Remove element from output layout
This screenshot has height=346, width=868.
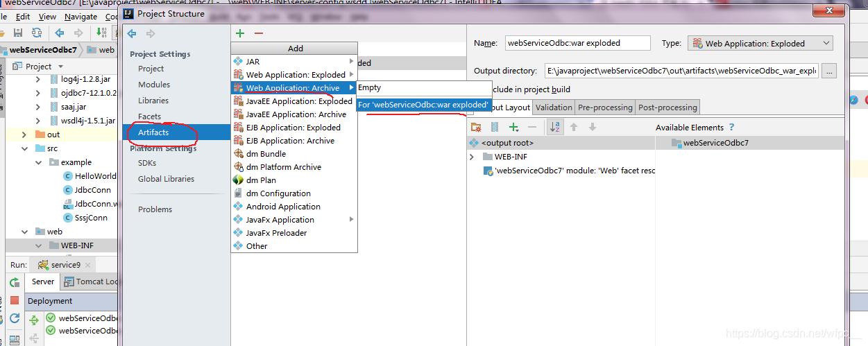[532, 128]
